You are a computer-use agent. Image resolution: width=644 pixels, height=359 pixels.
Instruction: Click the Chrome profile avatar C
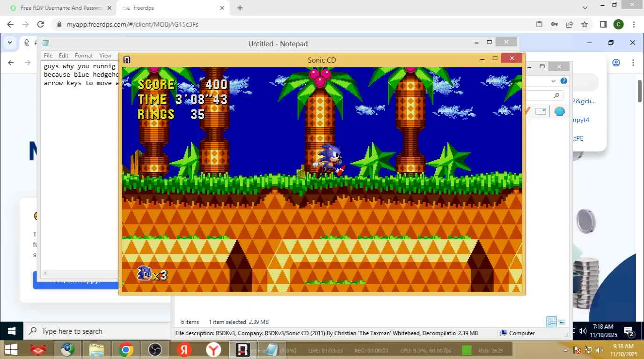point(618,24)
